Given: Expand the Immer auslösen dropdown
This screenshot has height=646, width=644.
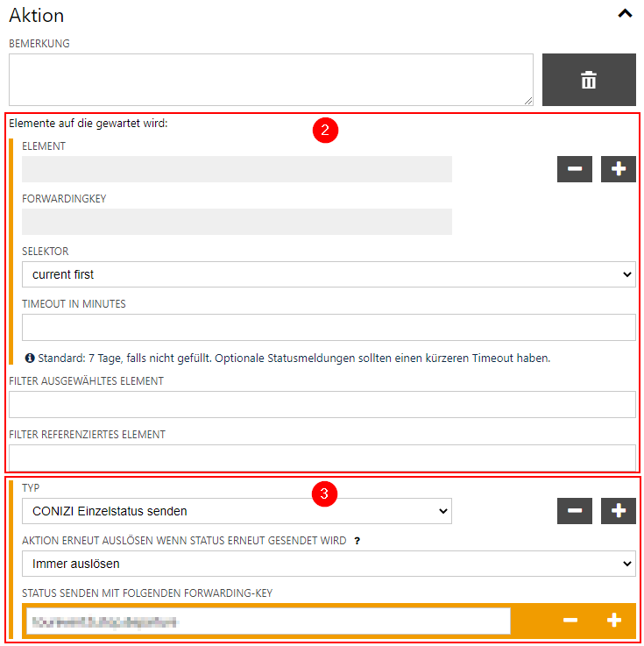Looking at the screenshot, I should point(329,564).
